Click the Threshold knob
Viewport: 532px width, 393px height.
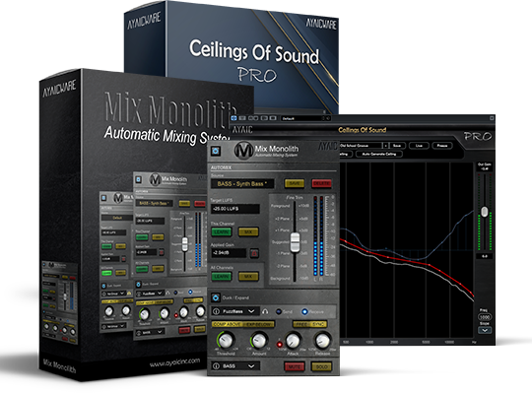point(226,340)
